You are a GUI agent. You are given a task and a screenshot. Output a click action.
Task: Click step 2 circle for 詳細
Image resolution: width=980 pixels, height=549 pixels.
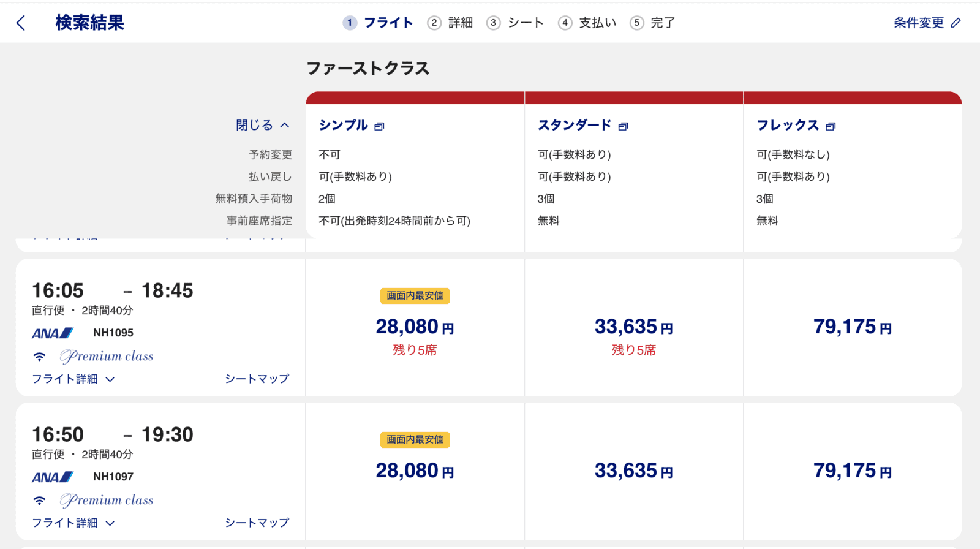(x=434, y=23)
